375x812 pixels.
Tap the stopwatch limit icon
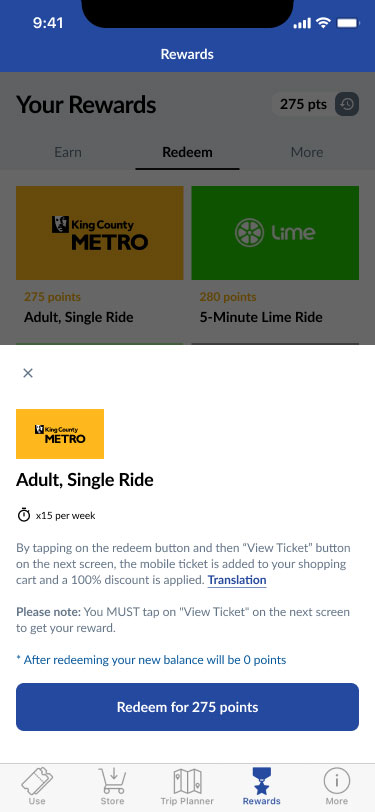coord(24,516)
